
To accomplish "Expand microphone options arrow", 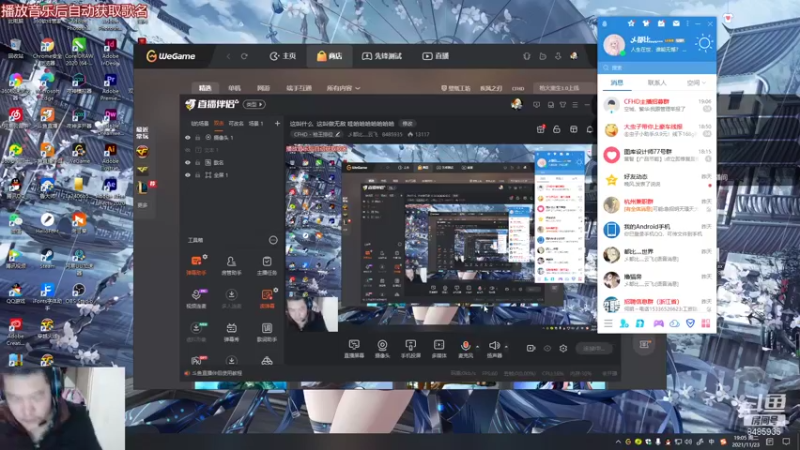I will click(478, 347).
